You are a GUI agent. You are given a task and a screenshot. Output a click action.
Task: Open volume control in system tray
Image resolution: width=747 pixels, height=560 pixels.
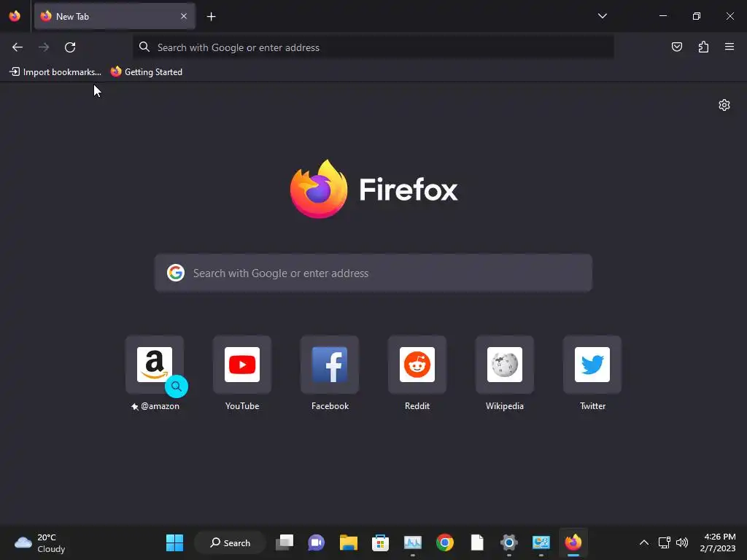(682, 542)
